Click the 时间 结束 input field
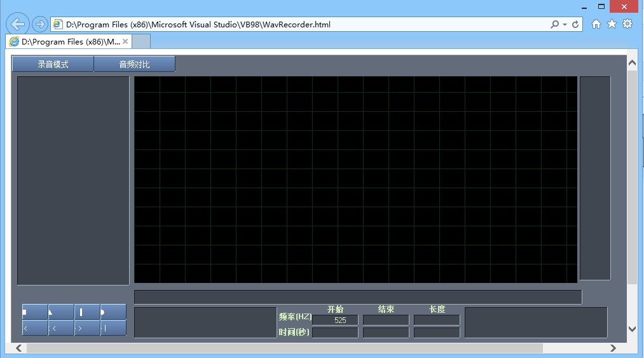This screenshot has width=644, height=358. pyautogui.click(x=386, y=333)
